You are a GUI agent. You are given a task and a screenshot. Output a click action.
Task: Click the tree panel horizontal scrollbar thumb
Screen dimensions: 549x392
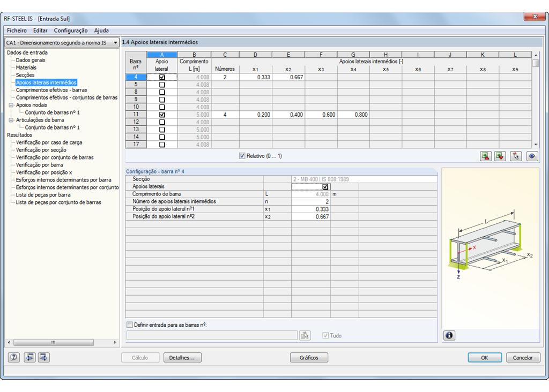53,342
